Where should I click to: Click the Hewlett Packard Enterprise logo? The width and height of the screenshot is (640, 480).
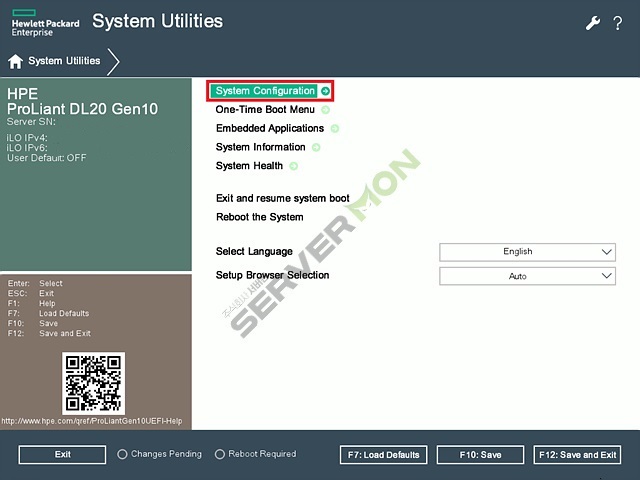click(x=45, y=23)
